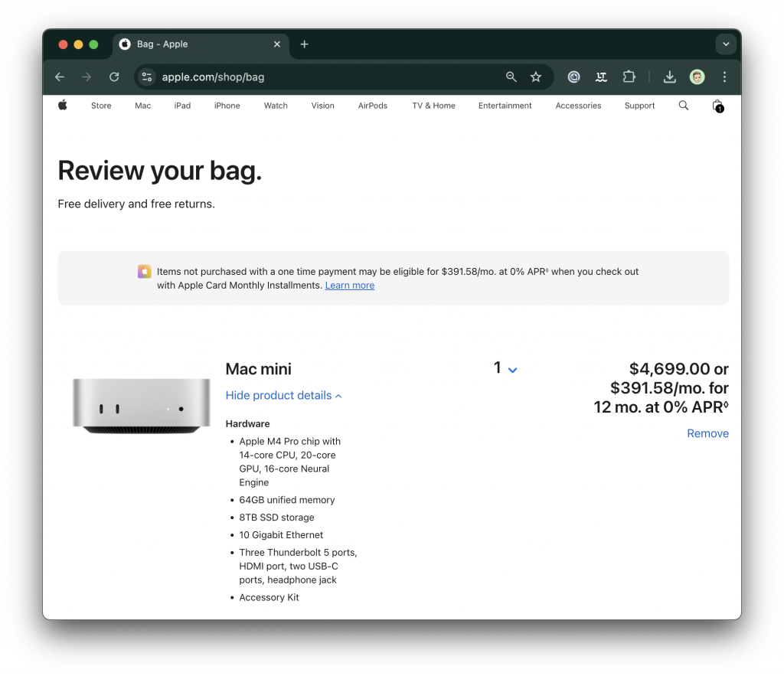Click the site information icon in the address bar
Image resolution: width=784 pixels, height=676 pixels.
pos(146,77)
